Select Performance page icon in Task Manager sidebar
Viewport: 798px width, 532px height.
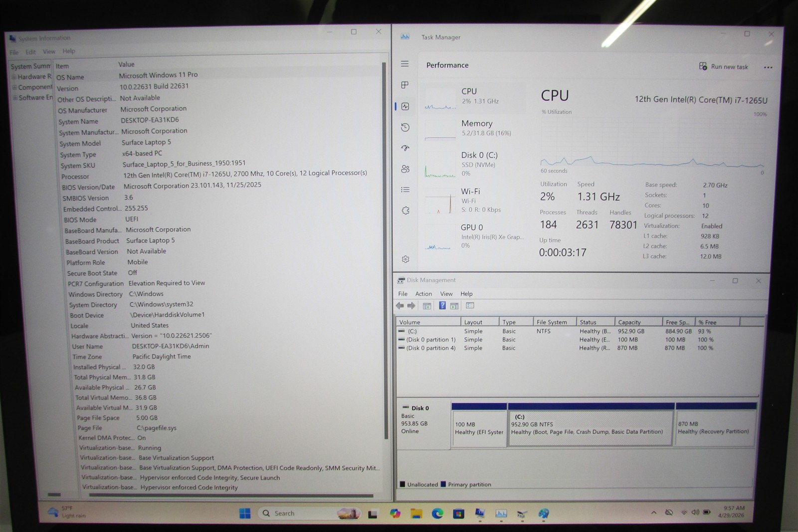405,106
